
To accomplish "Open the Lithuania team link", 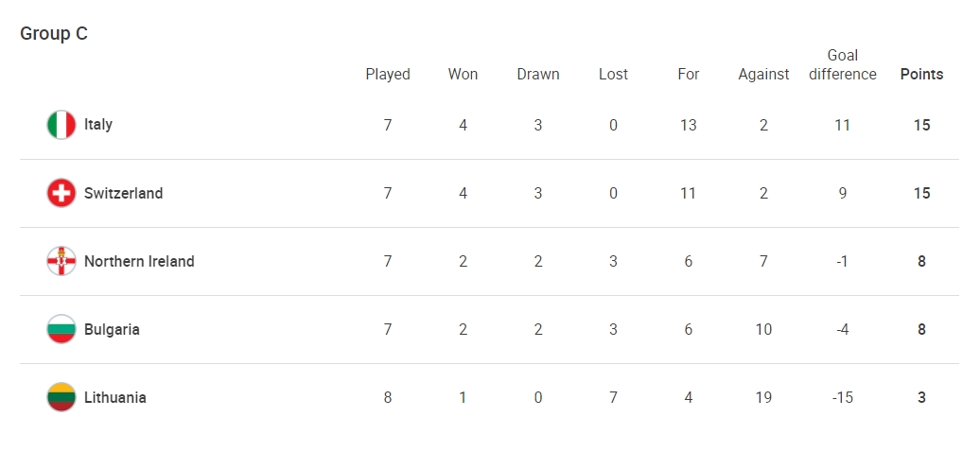I will coord(115,397).
